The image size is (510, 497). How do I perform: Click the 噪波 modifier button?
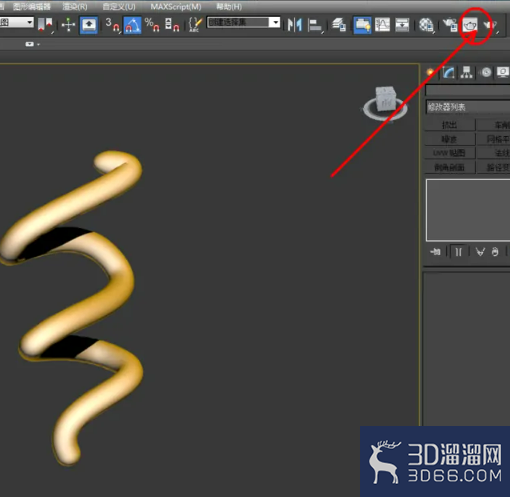pyautogui.click(x=450, y=139)
